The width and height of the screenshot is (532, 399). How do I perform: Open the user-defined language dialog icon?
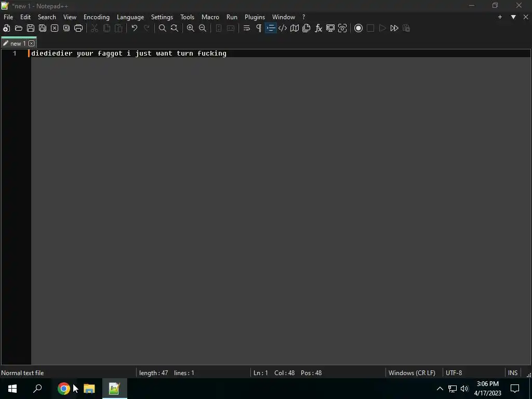click(283, 28)
